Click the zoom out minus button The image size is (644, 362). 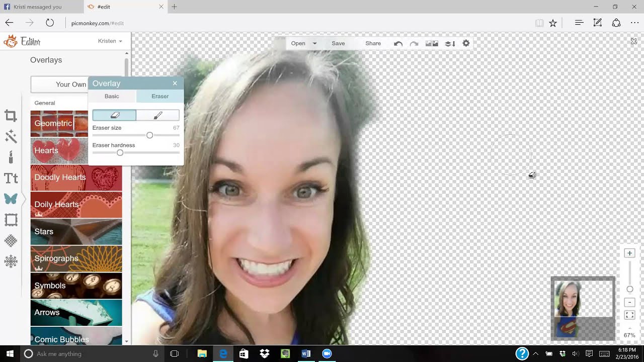[629, 302]
